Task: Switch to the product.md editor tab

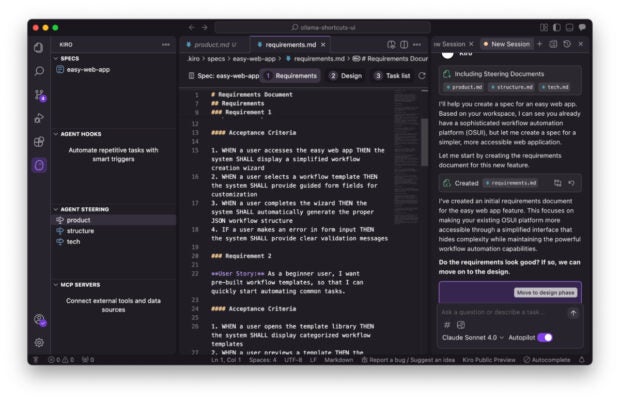Action: [x=214, y=44]
